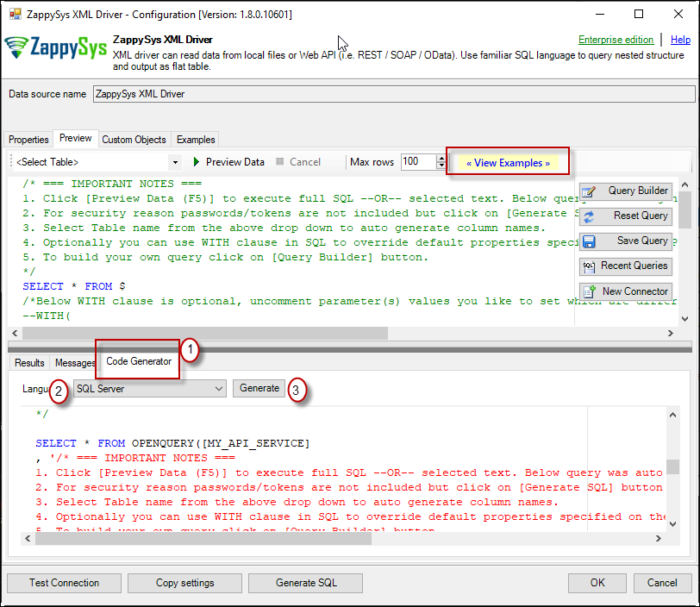Click the View Examples link
700x607 pixels.
click(x=508, y=163)
